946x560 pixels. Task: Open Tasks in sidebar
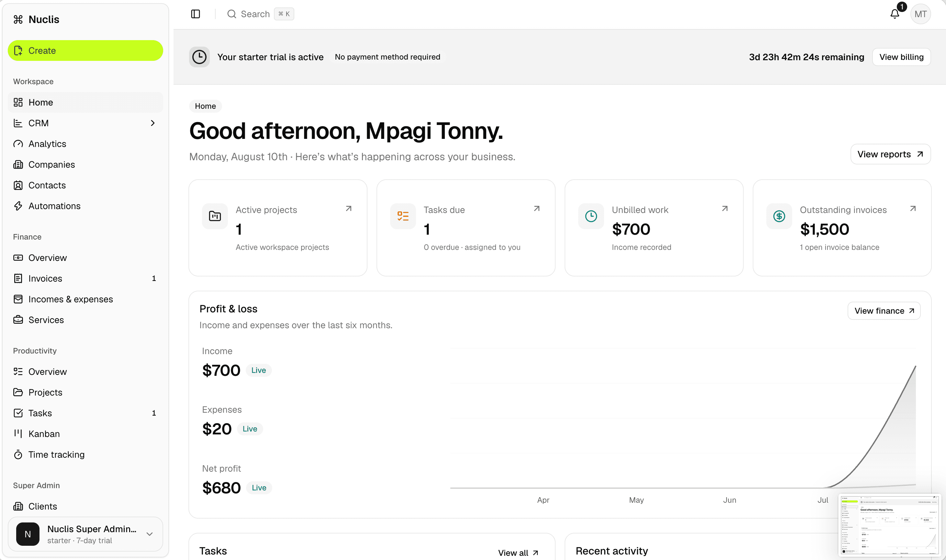point(85,413)
